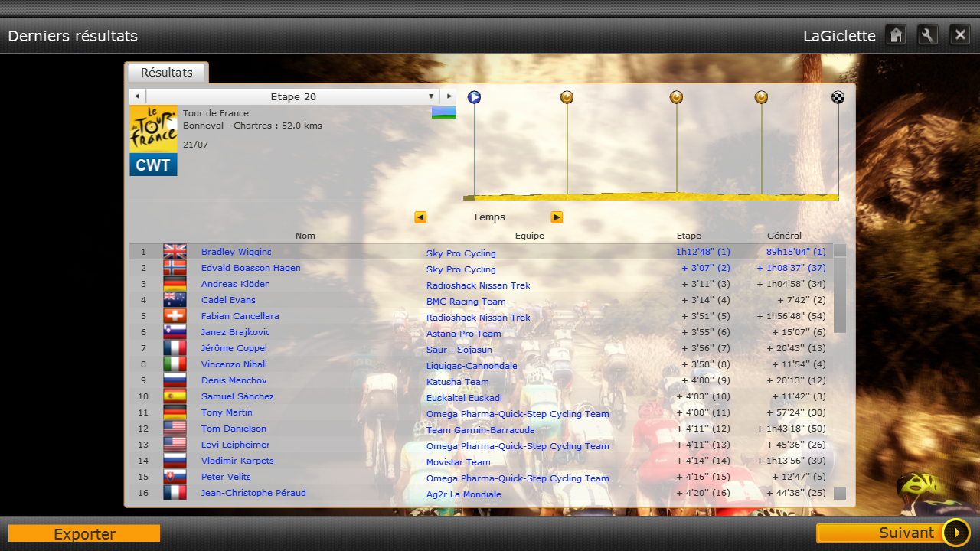This screenshot has height=551, width=980.
Task: Click the checkered finish flag icon
Action: tap(838, 97)
